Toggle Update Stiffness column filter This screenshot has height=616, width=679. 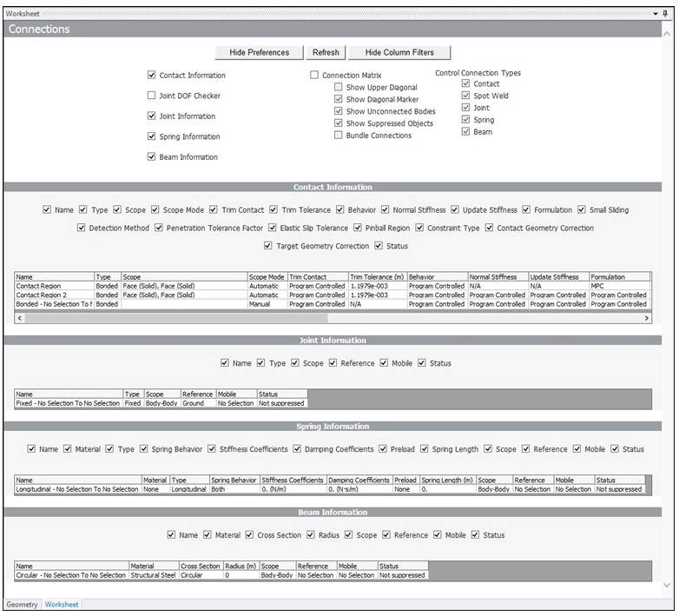455,209
